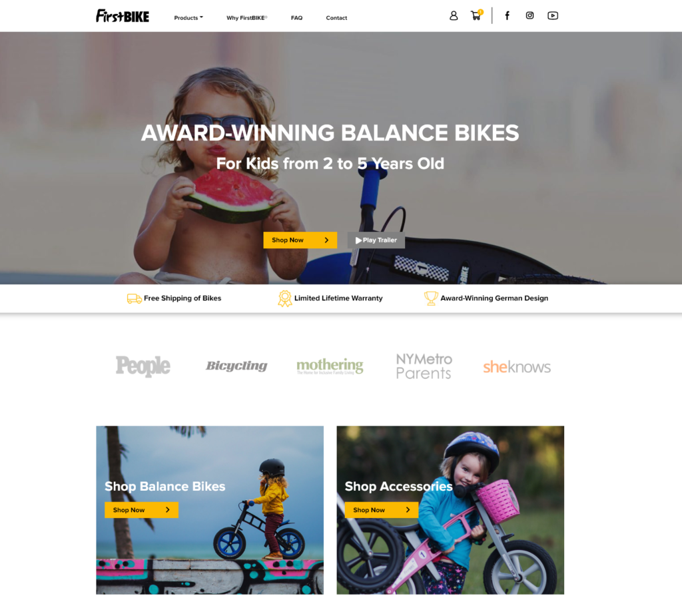682x616 pixels.
Task: Open the shopping cart icon
Action: click(x=476, y=15)
